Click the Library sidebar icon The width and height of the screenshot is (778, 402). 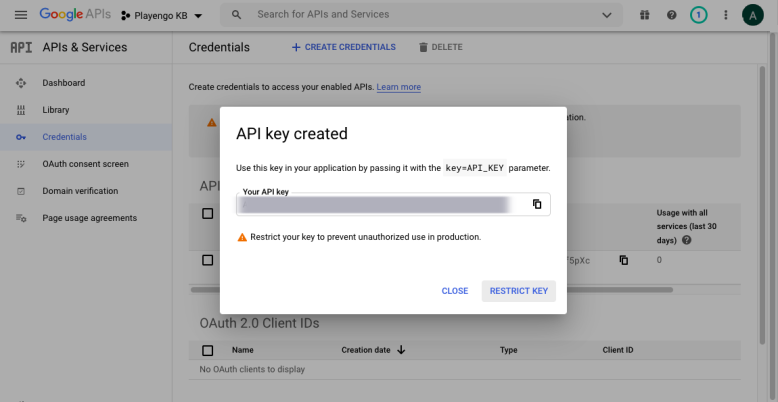click(21, 110)
